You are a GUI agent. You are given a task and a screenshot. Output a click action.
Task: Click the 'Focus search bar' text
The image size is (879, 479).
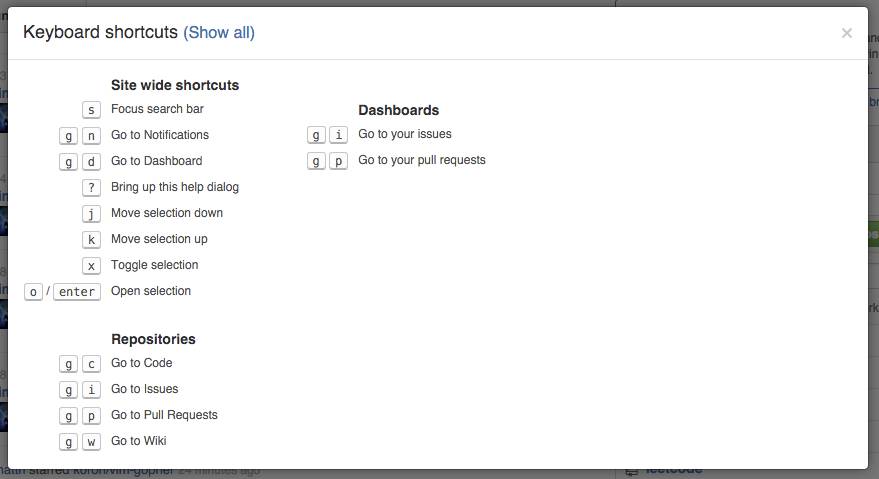(x=157, y=109)
